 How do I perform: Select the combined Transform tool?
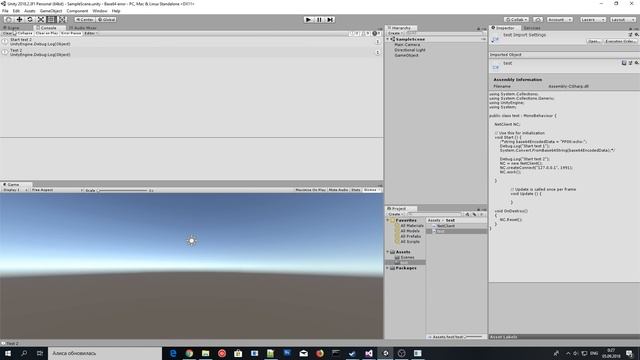point(62,20)
